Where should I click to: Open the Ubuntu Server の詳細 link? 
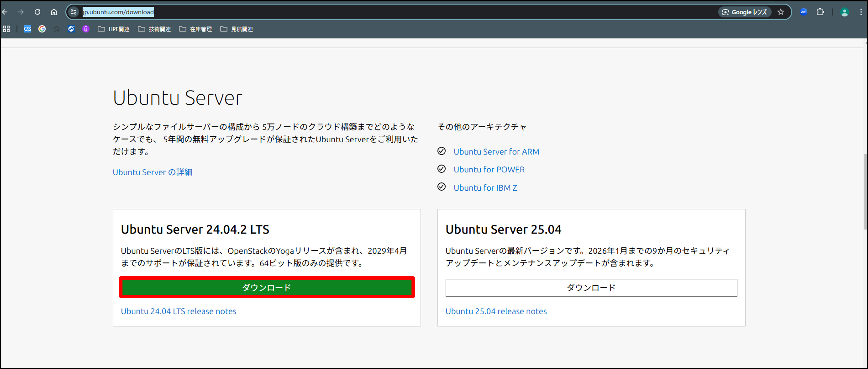pyautogui.click(x=153, y=172)
